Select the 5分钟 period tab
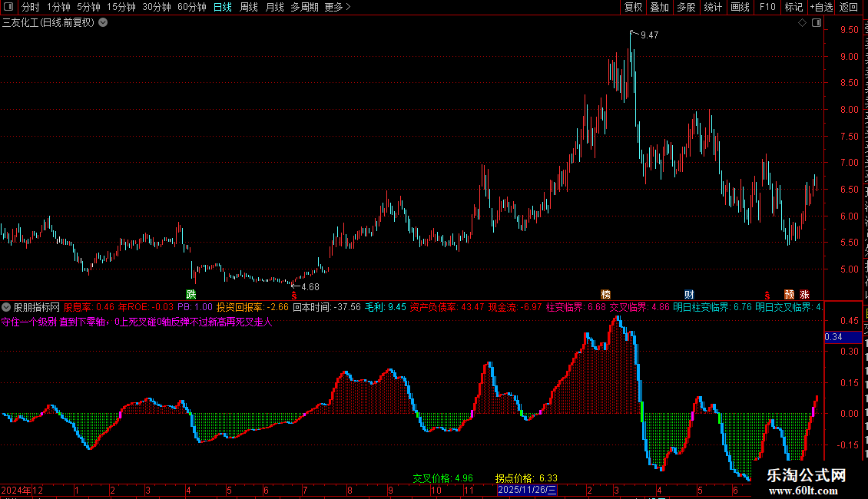 (x=88, y=7)
